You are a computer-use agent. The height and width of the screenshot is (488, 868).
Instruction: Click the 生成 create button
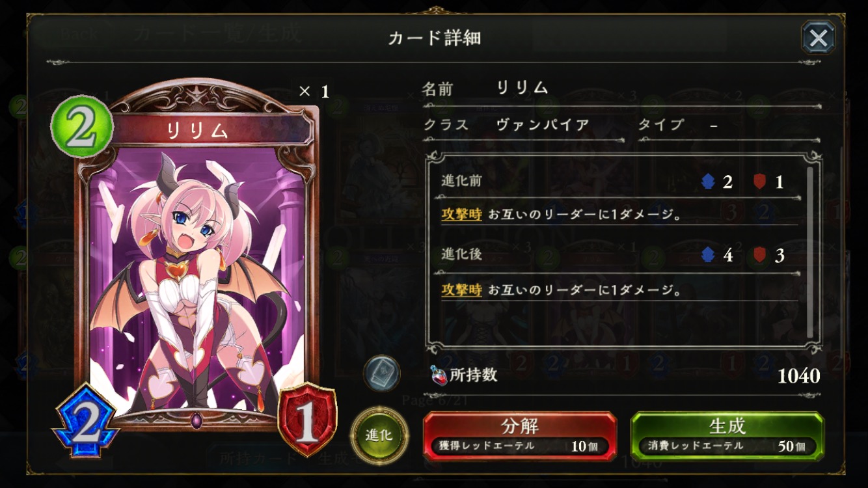point(727,435)
